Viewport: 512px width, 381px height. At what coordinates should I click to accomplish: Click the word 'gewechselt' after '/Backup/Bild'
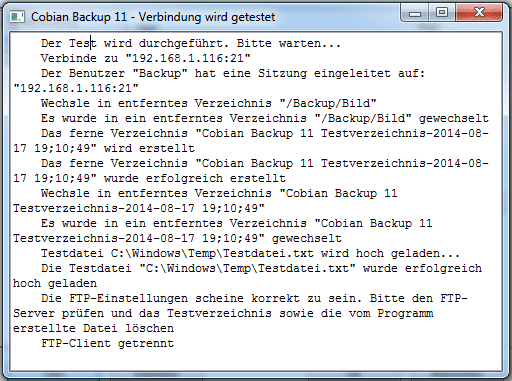pyautogui.click(x=453, y=118)
